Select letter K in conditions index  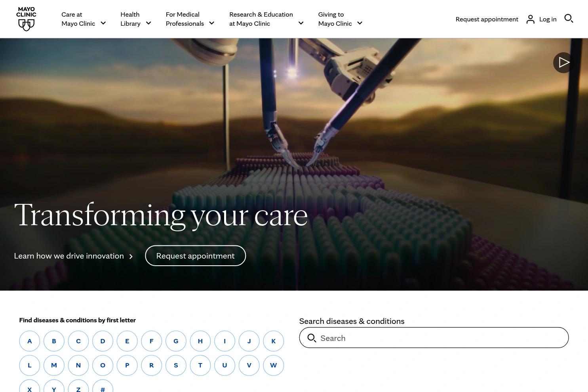tap(273, 341)
